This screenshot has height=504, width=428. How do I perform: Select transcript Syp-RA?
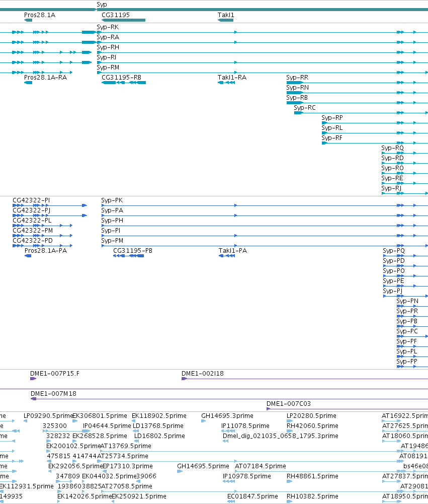(108, 37)
